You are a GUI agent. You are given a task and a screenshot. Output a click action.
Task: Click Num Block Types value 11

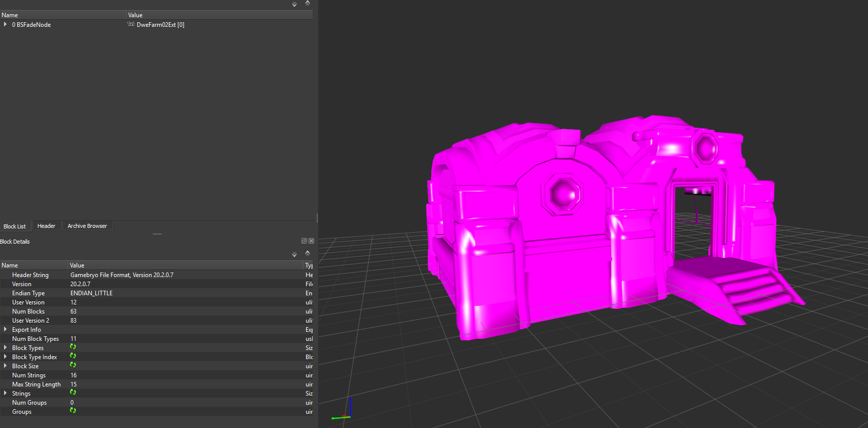pos(73,339)
